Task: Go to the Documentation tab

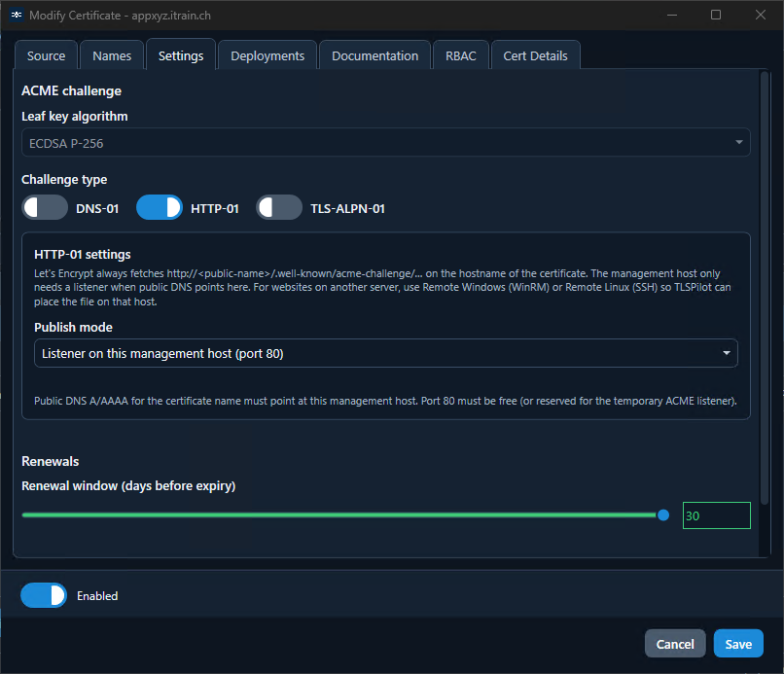Action: point(375,55)
